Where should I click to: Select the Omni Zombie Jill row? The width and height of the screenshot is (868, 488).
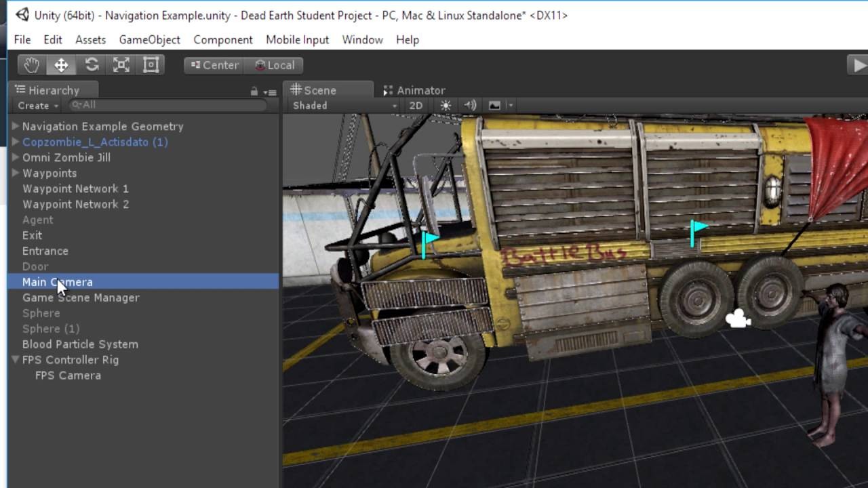(x=143, y=157)
